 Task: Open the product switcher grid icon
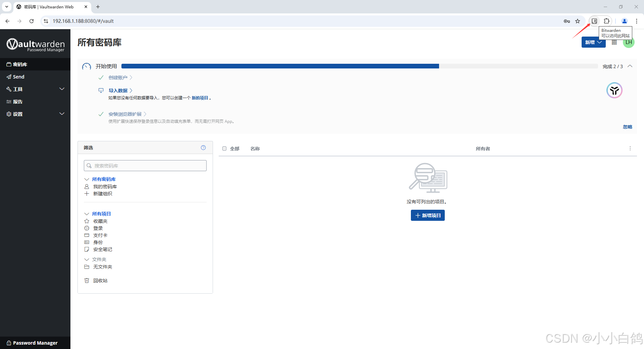(x=614, y=42)
